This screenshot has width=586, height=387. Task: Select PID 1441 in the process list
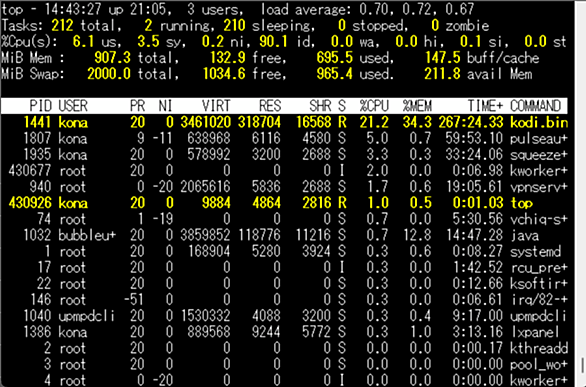pyautogui.click(x=37, y=123)
